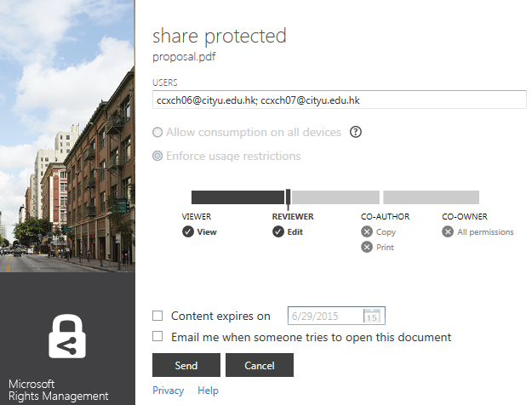Click the expiration date field 6/29/2015
This screenshot has height=405, width=532.
[325, 316]
